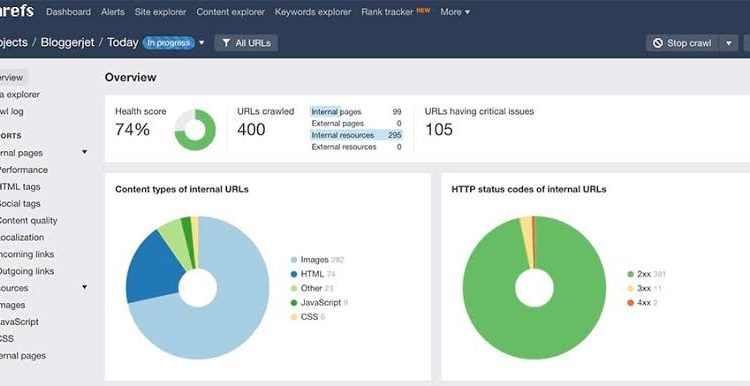750x386 pixels.
Task: Click 3xx legend entry in status chart
Action: click(645, 288)
